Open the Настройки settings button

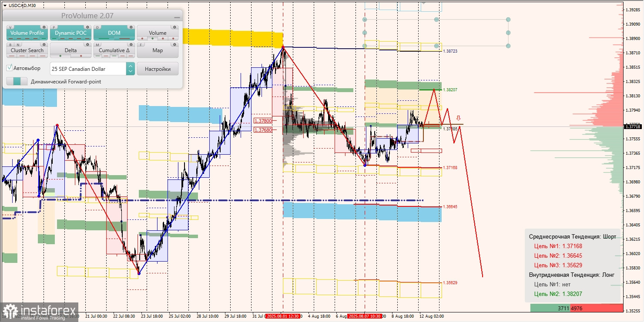coord(158,69)
